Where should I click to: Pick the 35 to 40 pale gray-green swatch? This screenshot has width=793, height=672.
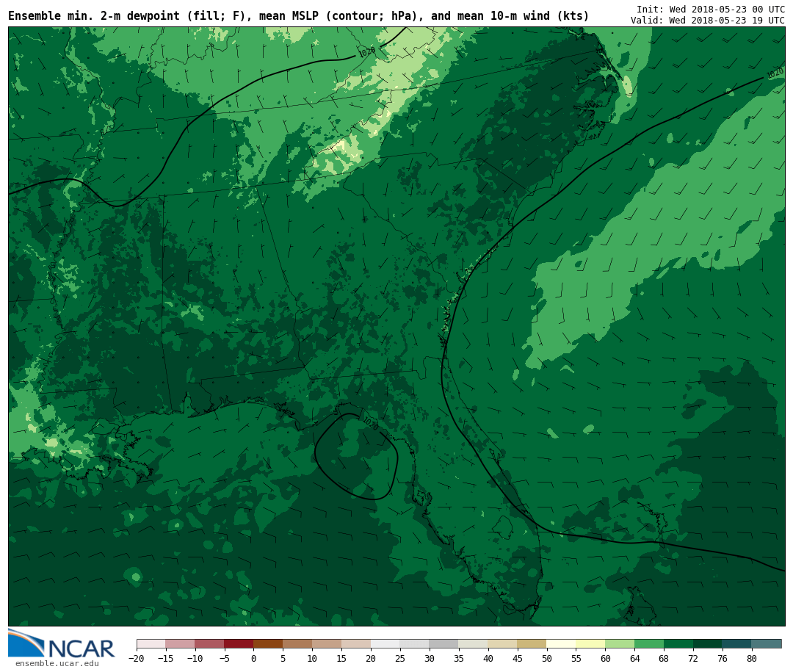(x=474, y=643)
